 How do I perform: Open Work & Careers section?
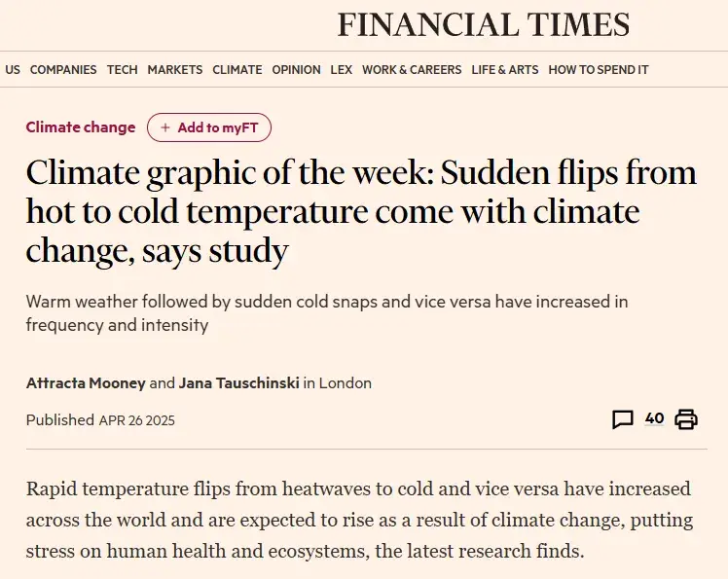[x=412, y=70]
